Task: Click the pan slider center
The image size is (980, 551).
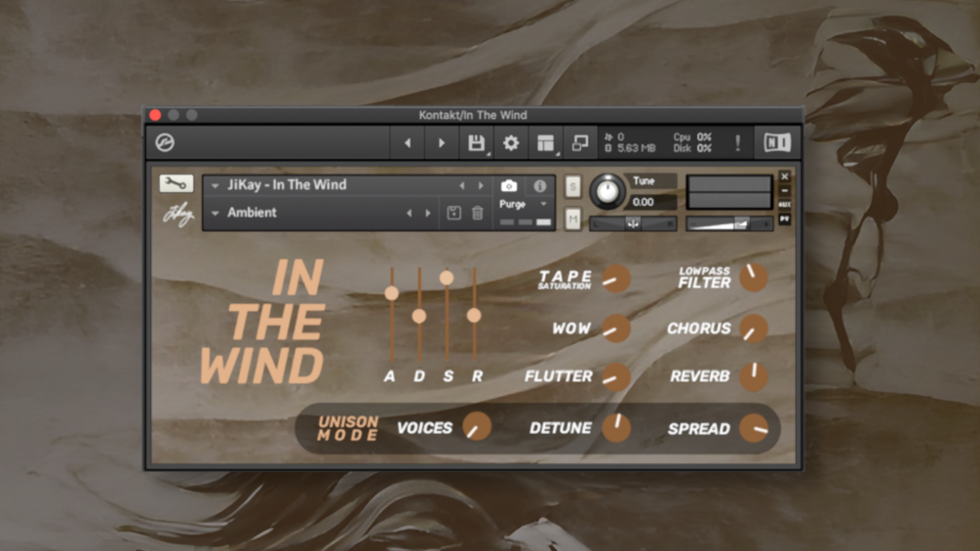Action: click(633, 223)
